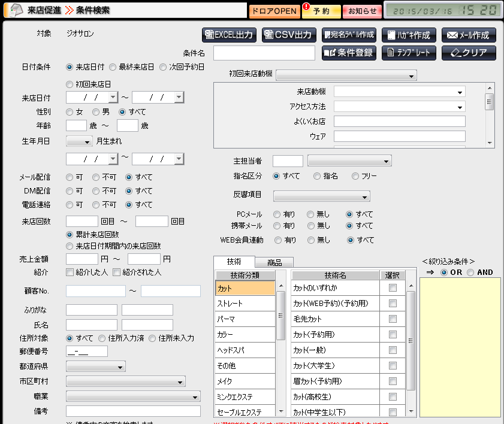Click the CSV出力 export button
Image resolution: width=504 pixels, height=424 pixels.
[289, 35]
